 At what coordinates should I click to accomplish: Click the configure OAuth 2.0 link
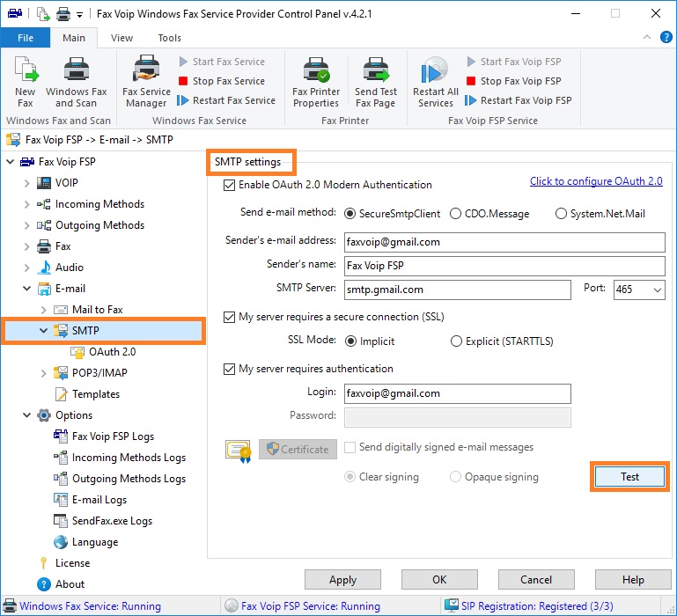(596, 181)
